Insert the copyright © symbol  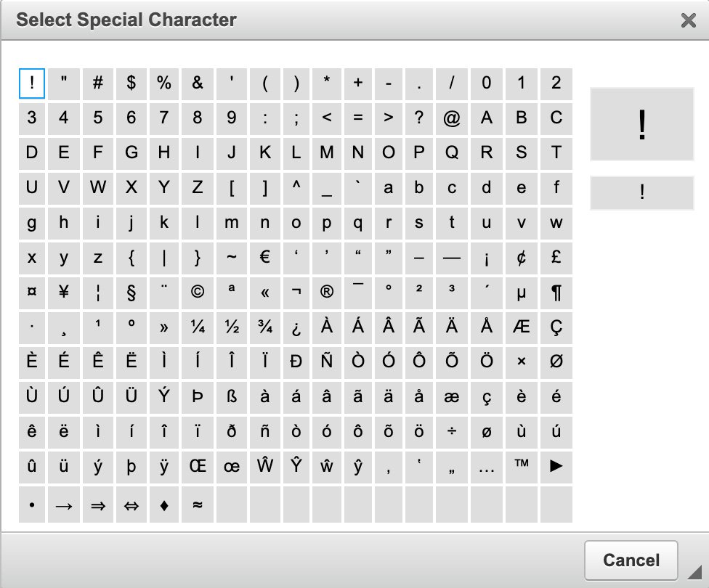tap(197, 292)
